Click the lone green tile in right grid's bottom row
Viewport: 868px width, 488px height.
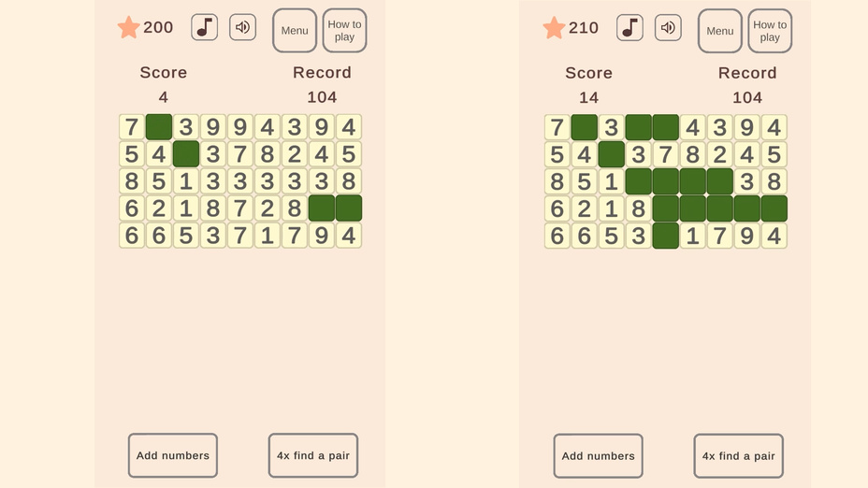tap(665, 236)
